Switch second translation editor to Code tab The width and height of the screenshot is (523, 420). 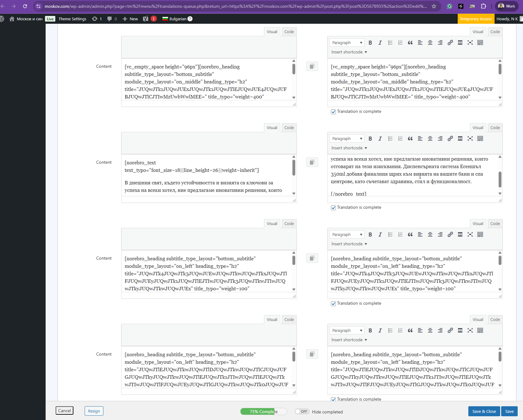tap(495, 127)
